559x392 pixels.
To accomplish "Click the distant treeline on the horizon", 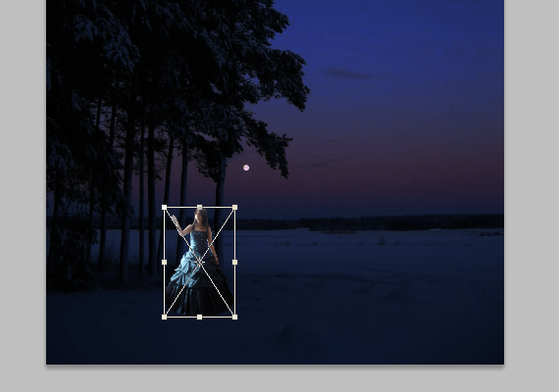I will coord(371,222).
